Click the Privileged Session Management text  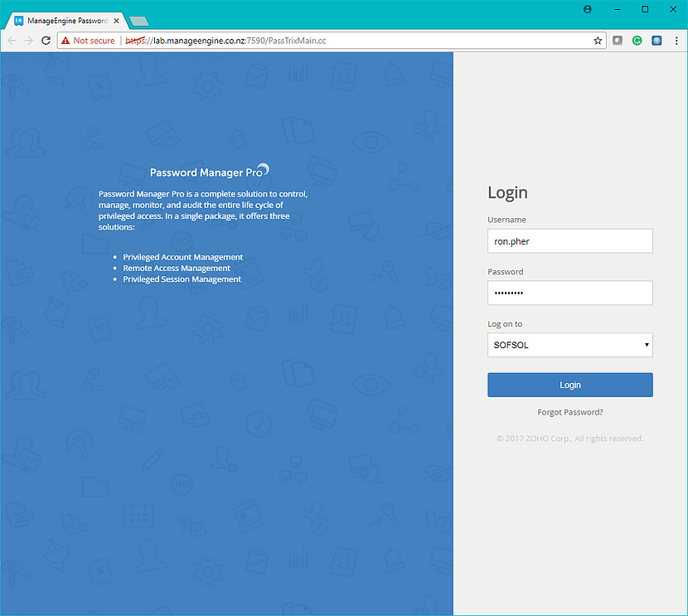(x=182, y=279)
